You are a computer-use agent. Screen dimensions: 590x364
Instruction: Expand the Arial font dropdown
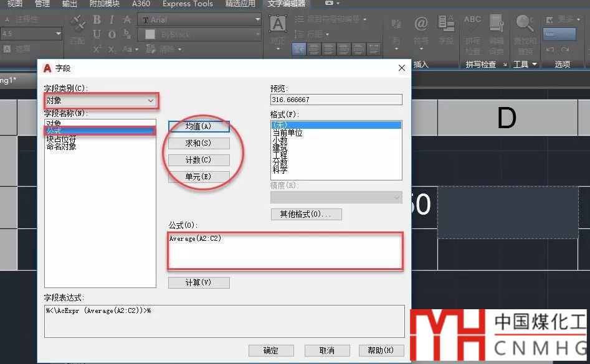(x=257, y=20)
